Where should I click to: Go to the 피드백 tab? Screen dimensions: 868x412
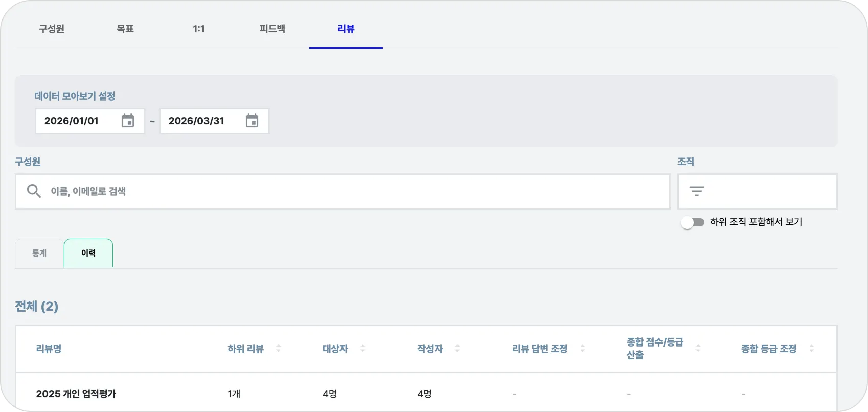coord(272,29)
